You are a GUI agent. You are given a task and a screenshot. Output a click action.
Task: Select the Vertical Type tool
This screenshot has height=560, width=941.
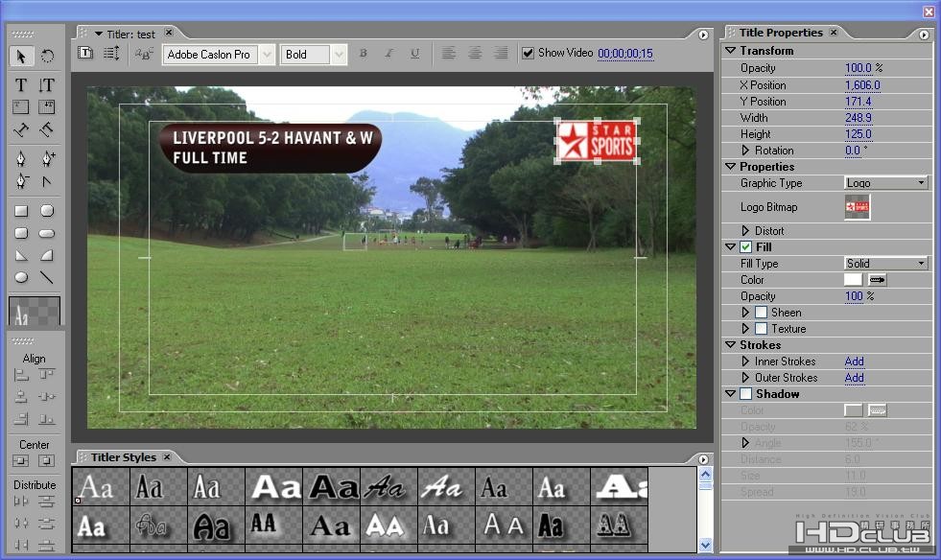[46, 85]
